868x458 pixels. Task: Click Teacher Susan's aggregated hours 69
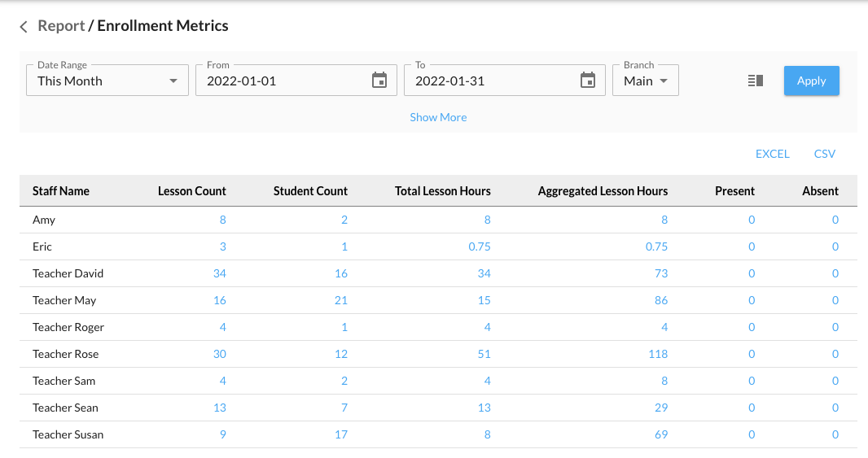click(x=660, y=434)
